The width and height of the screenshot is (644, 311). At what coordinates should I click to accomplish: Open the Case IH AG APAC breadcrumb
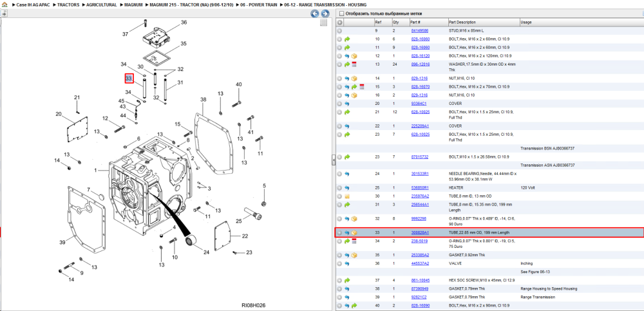coord(33,5)
